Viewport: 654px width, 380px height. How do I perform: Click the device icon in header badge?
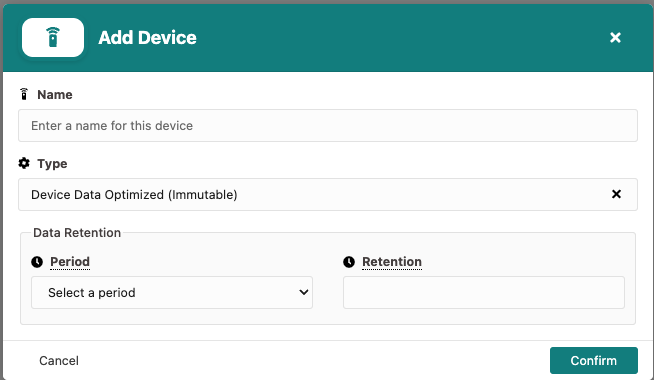coord(53,38)
